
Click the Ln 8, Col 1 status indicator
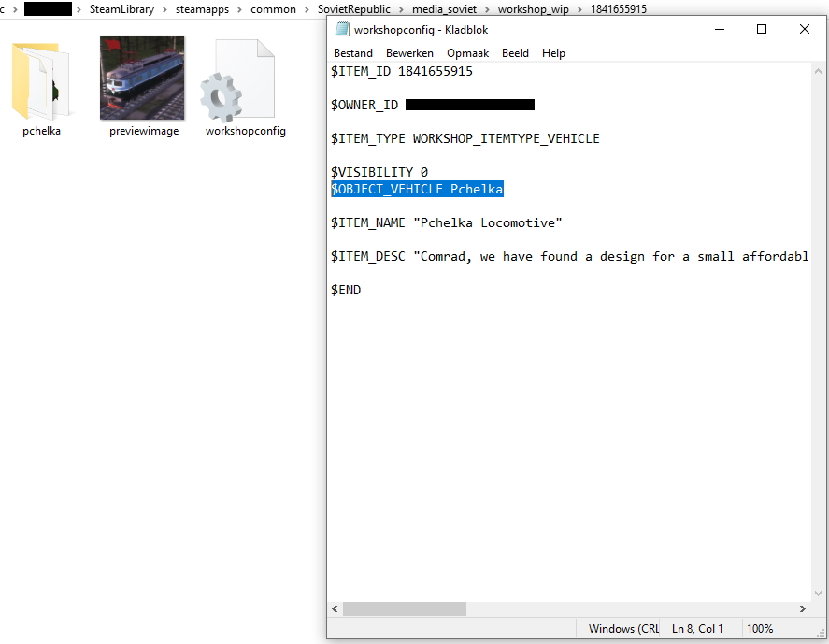[697, 629]
